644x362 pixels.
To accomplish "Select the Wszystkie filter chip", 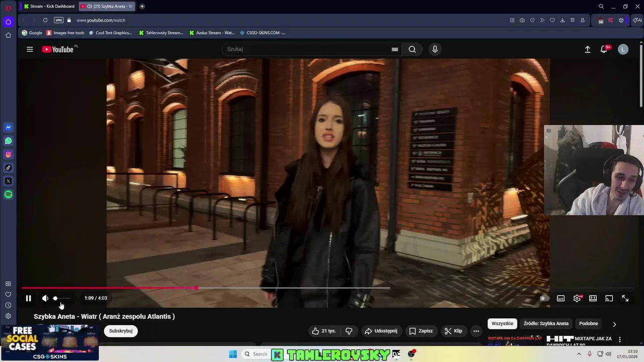I will click(502, 324).
